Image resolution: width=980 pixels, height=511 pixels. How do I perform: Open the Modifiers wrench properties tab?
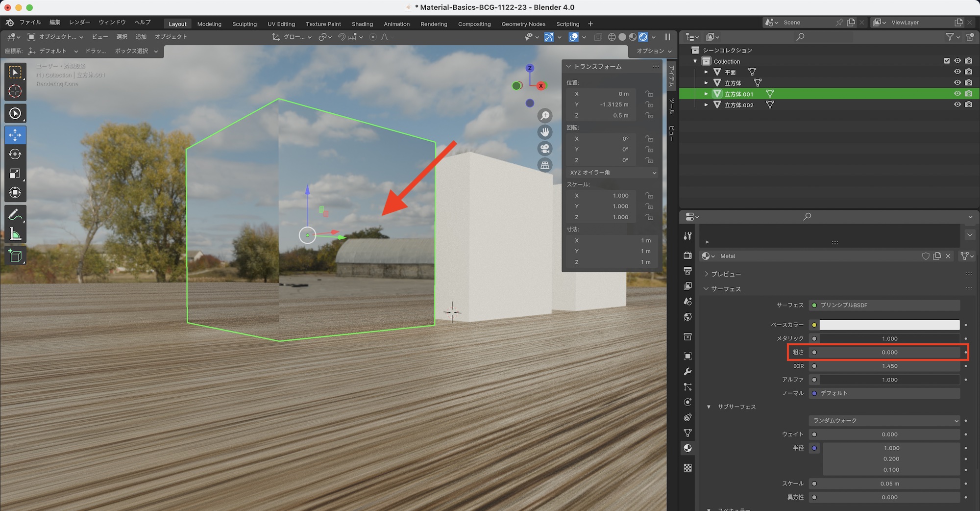(688, 371)
